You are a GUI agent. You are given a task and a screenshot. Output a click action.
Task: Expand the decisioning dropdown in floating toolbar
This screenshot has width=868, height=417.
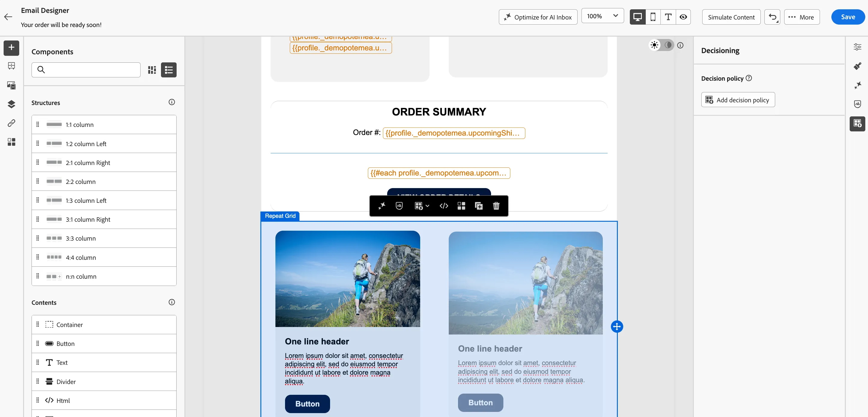(x=421, y=205)
